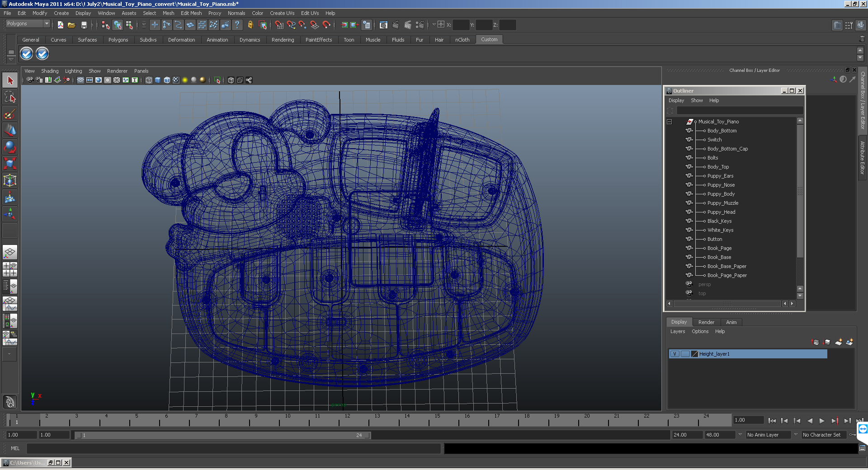Image resolution: width=868 pixels, height=470 pixels.
Task: Toggle wireframe shading cube in viewport toolbar
Action: click(x=149, y=80)
